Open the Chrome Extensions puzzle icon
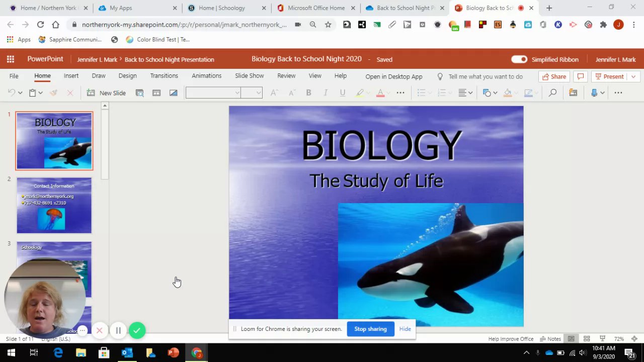This screenshot has height=362, width=644. point(603,25)
